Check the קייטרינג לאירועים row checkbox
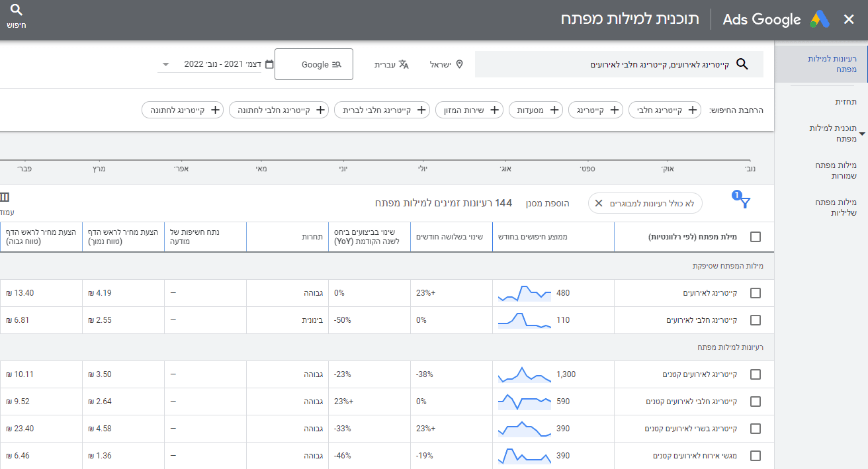 [756, 293]
